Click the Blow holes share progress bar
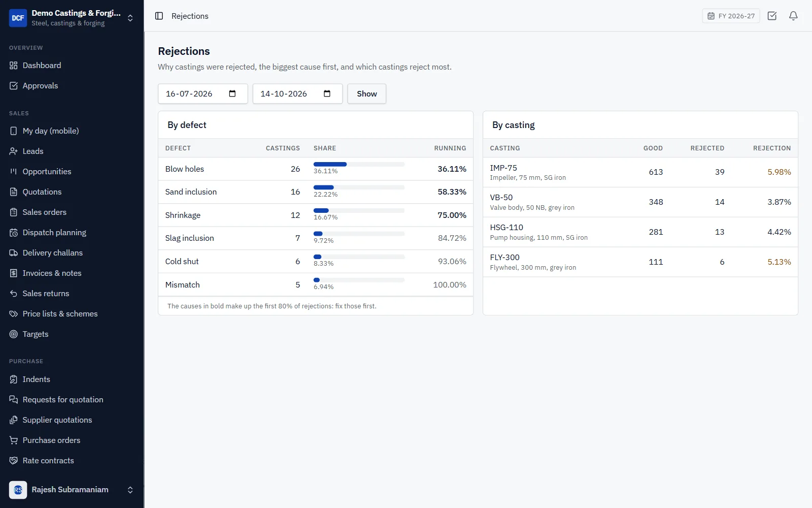The width and height of the screenshot is (812, 508). pyautogui.click(x=359, y=164)
